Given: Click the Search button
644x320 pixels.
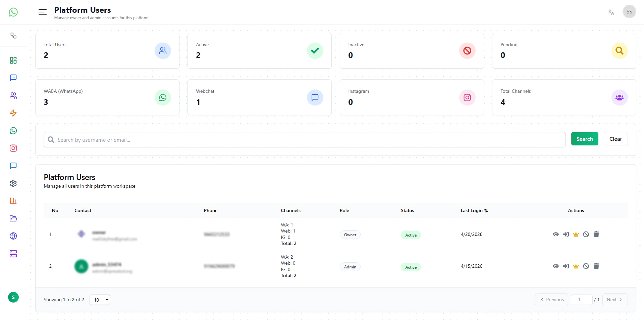Looking at the screenshot, I should pos(585,139).
